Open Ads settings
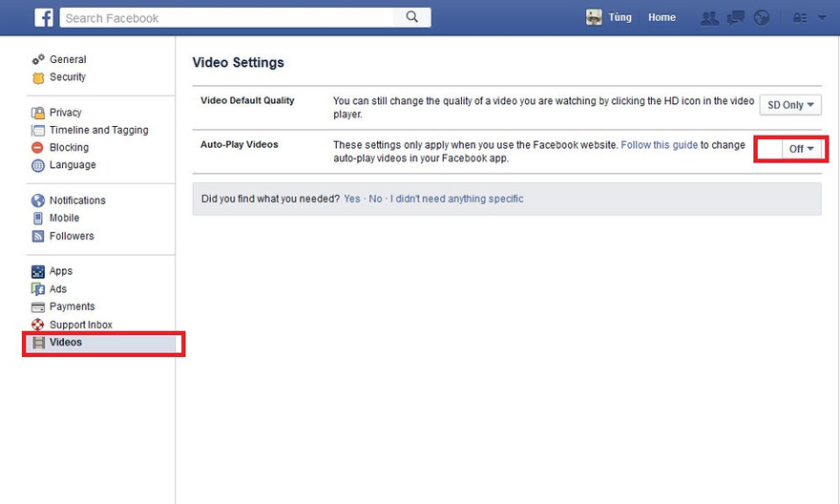The image size is (840, 504). tap(58, 289)
